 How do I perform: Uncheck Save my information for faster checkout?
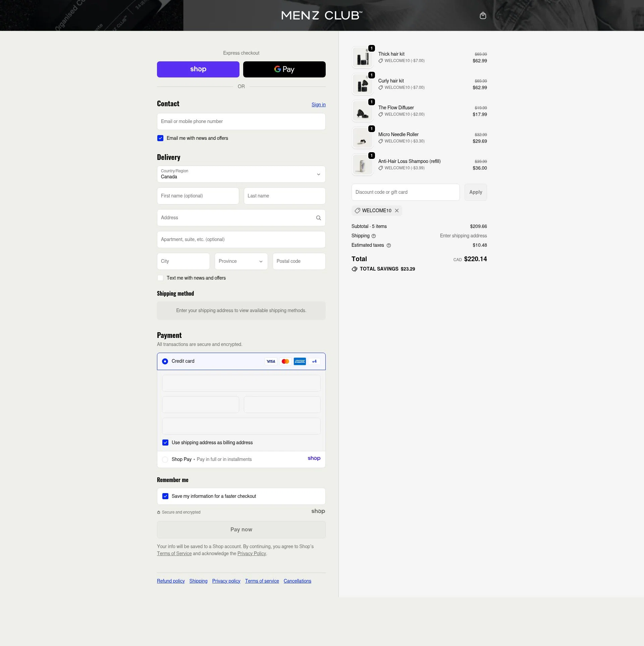[165, 496]
